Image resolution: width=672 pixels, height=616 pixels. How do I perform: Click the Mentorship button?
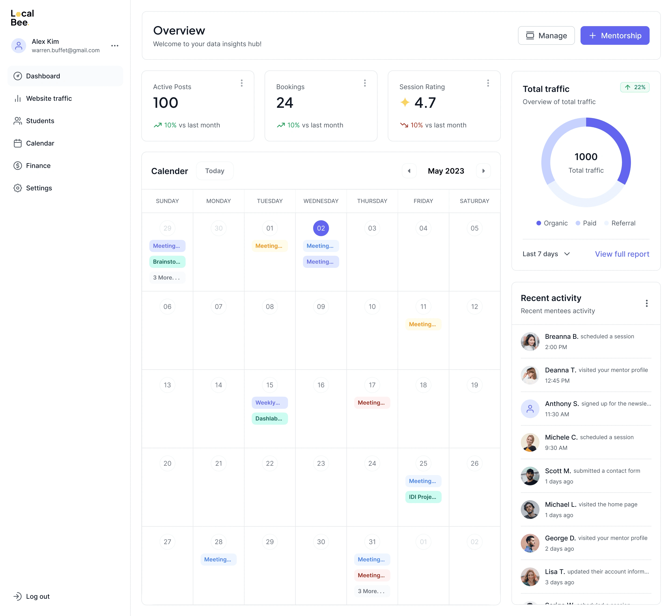pos(615,35)
